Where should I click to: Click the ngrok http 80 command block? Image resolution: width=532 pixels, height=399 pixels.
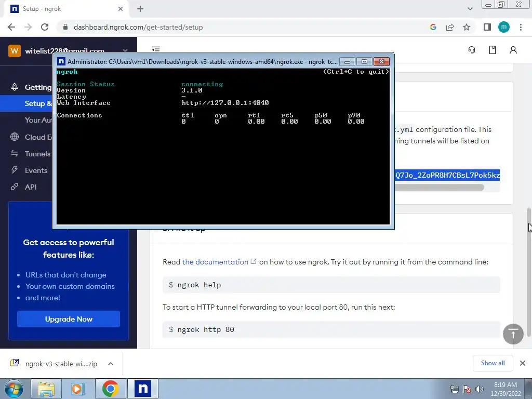coord(331,329)
